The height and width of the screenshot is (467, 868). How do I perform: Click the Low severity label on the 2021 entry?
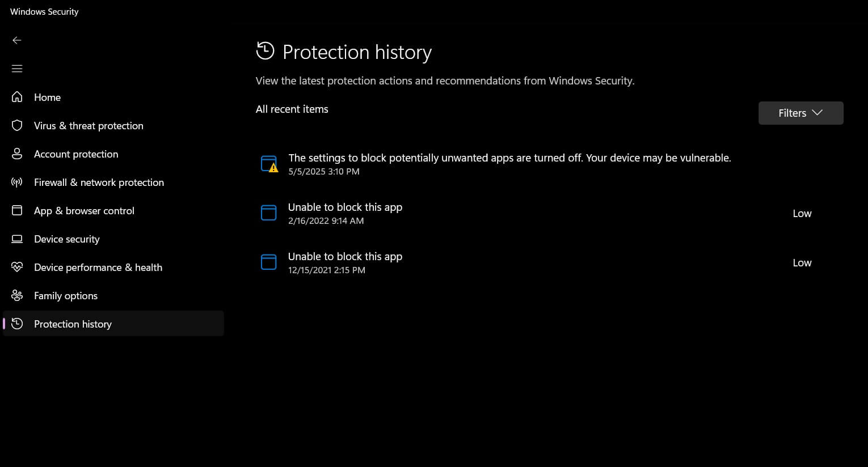click(802, 262)
